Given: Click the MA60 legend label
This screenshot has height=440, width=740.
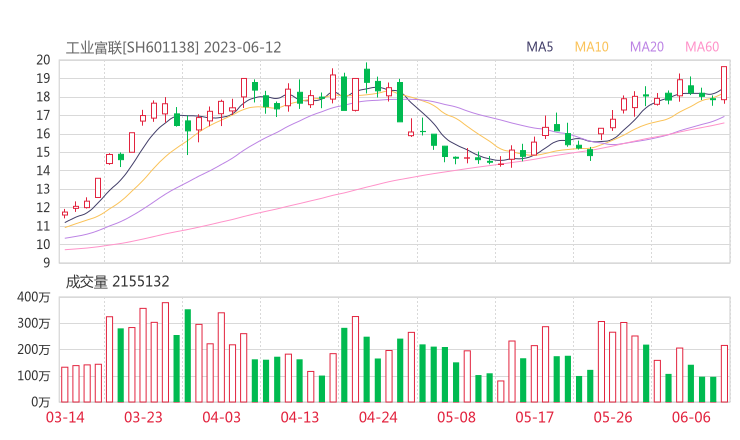Looking at the screenshot, I should pos(702,47).
